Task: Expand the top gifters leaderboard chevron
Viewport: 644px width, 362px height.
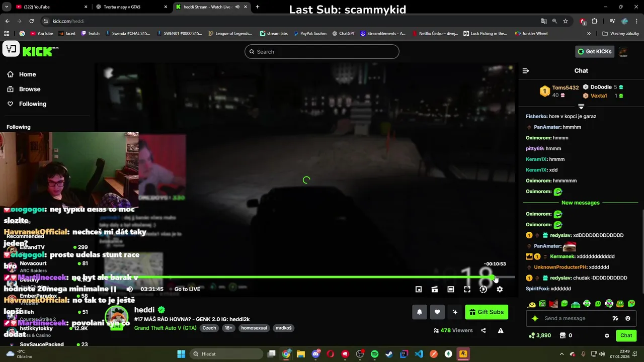Action: [x=581, y=107]
